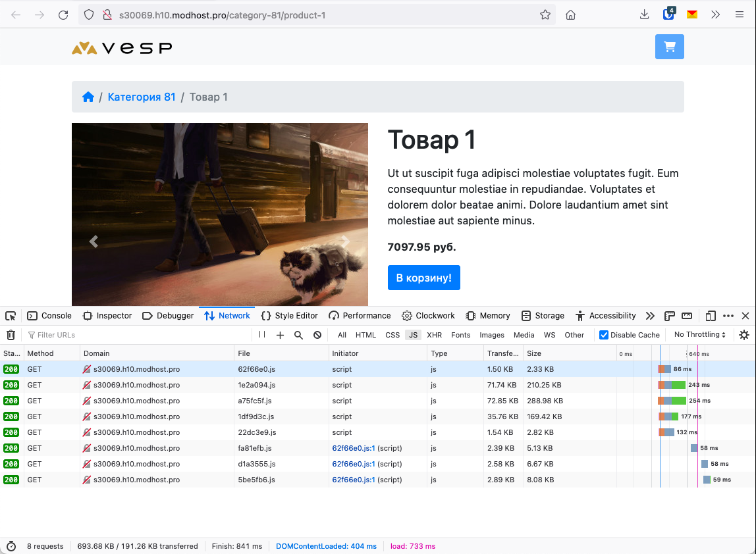The image size is (756, 554).
Task: Filter requests by Images
Action: pos(492,335)
